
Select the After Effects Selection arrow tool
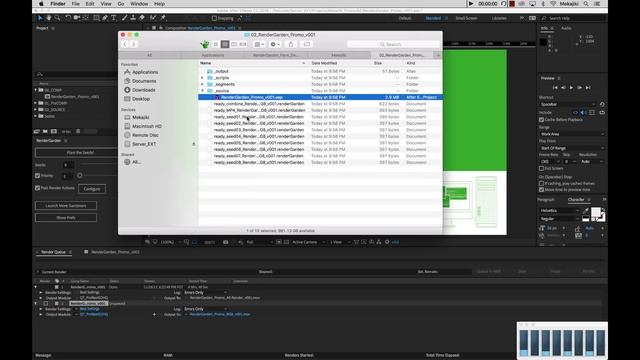[40, 18]
